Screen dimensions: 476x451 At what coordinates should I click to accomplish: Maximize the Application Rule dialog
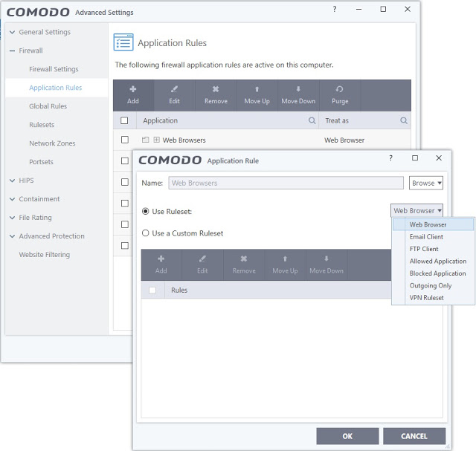(415, 158)
